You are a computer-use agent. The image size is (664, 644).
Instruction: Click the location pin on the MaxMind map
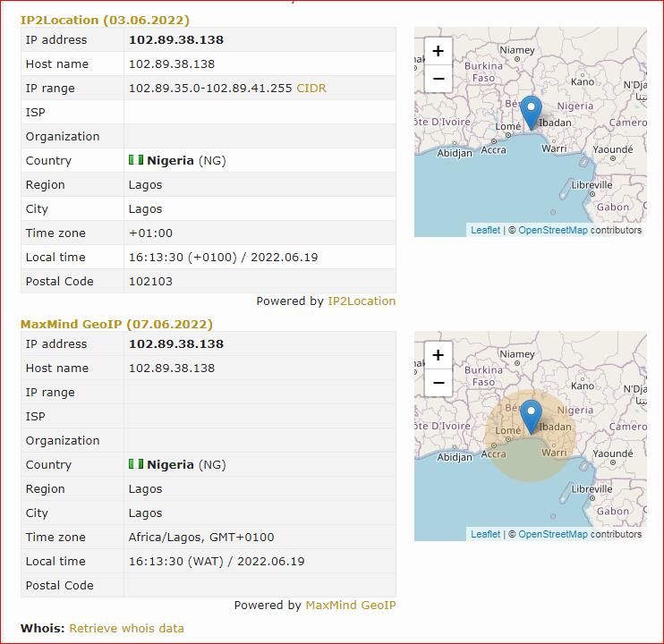pos(531,416)
